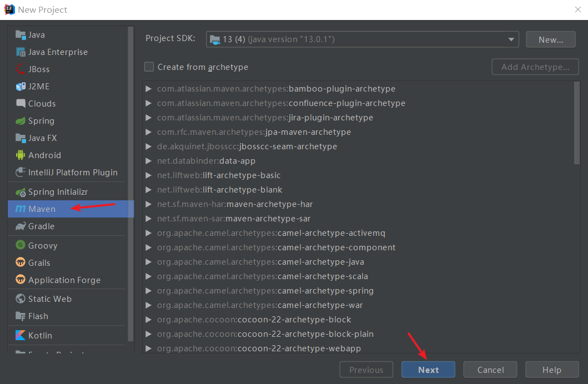Viewport: 588px width, 384px height.
Task: Expand bamboo-plugin-archetype entry
Action: pyautogui.click(x=148, y=89)
